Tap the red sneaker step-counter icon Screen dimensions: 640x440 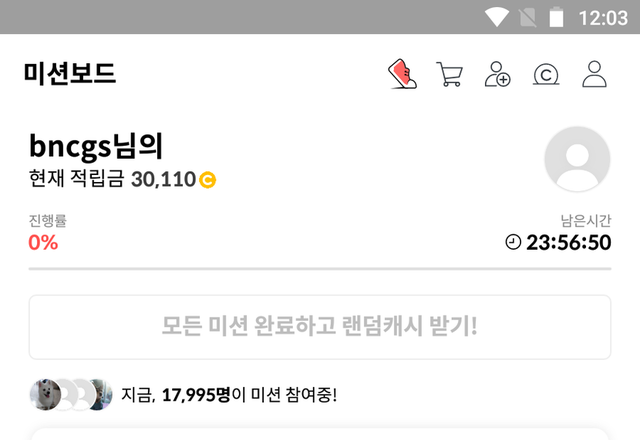pyautogui.click(x=402, y=74)
